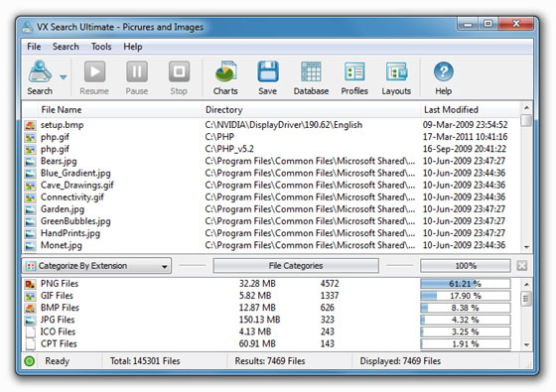Click the 8.38 % progress bar
This screenshot has height=392, width=556.
click(x=466, y=308)
